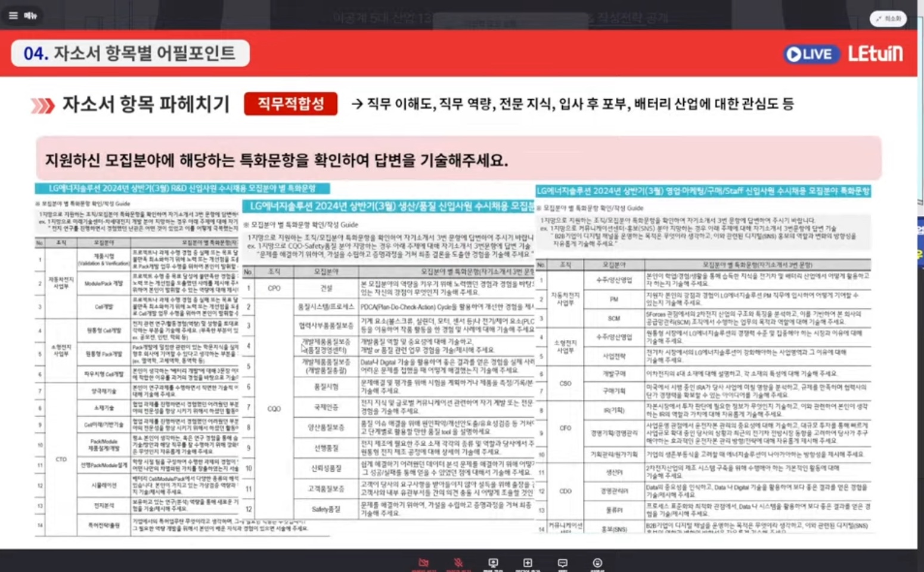Click the '고객품질보증' field cell
The image size is (924, 572).
coord(326,488)
